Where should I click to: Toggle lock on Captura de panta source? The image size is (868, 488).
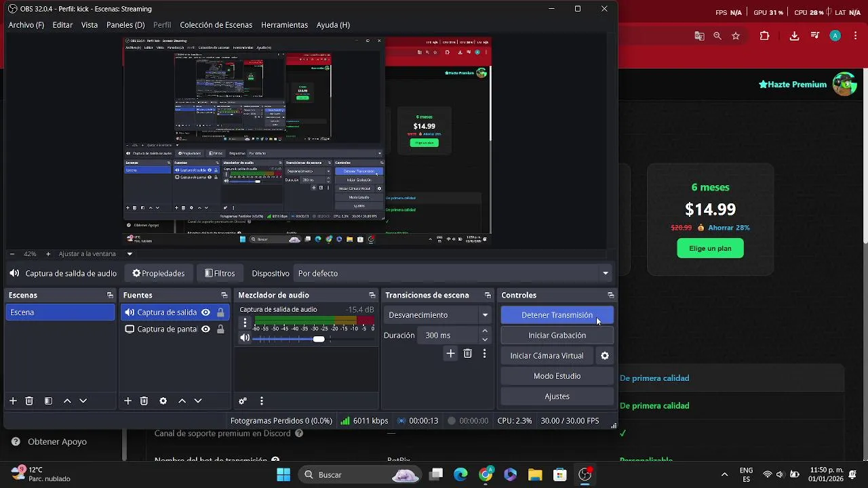[x=220, y=329]
